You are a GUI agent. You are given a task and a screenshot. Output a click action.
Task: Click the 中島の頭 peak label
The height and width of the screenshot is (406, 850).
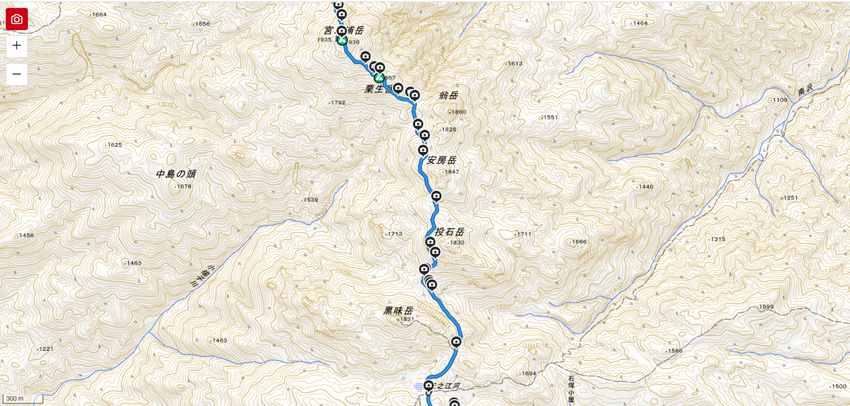pos(175,175)
